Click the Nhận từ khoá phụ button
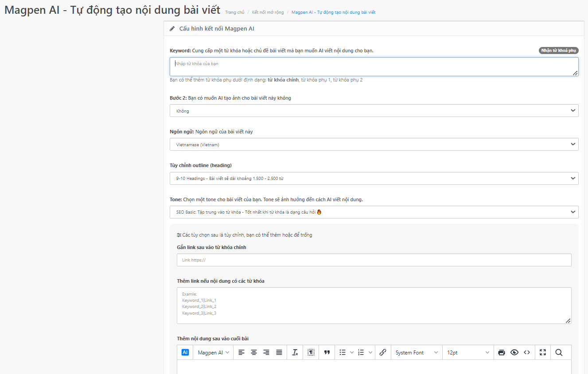Viewport: 588px width, 374px height. click(559, 51)
